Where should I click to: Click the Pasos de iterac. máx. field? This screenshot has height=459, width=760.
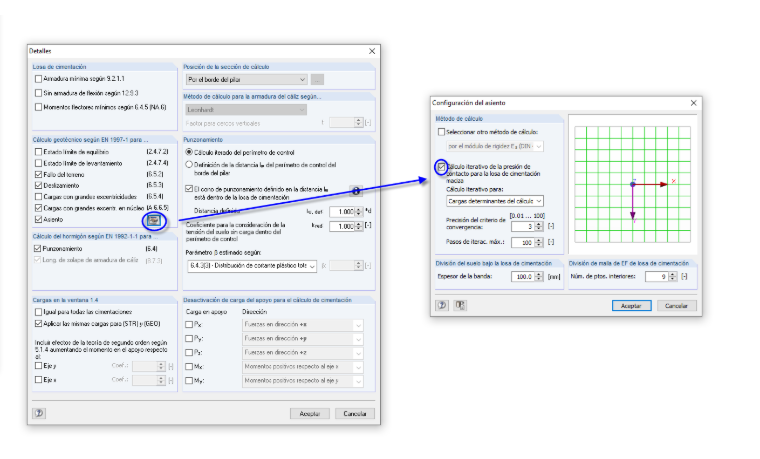[523, 242]
